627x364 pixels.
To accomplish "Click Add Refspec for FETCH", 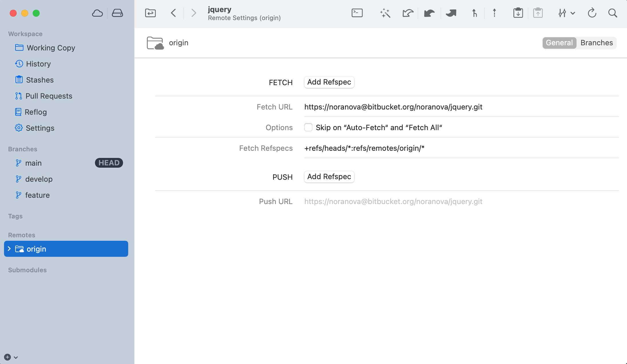I will [329, 82].
